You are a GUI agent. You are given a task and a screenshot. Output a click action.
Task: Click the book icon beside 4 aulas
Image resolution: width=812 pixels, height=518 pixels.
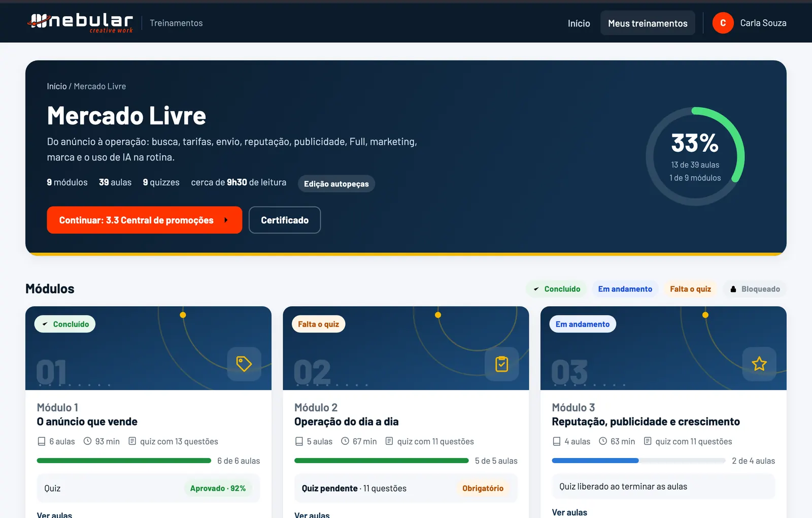click(557, 441)
